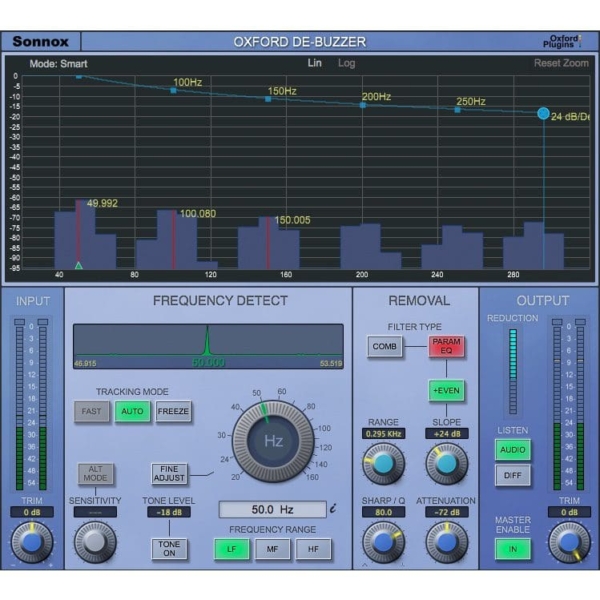Enable FAST tracking mode
Screen dimensions: 600x600
pos(91,411)
